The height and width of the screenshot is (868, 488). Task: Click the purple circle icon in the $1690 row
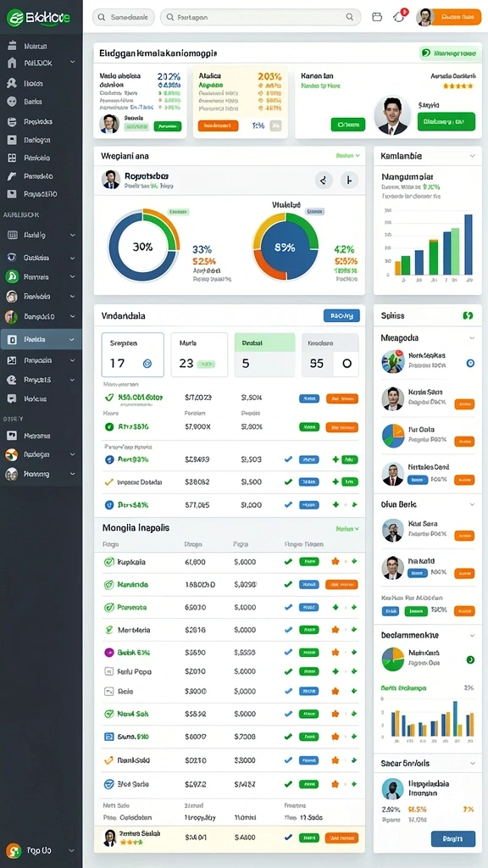pyautogui.click(x=108, y=652)
